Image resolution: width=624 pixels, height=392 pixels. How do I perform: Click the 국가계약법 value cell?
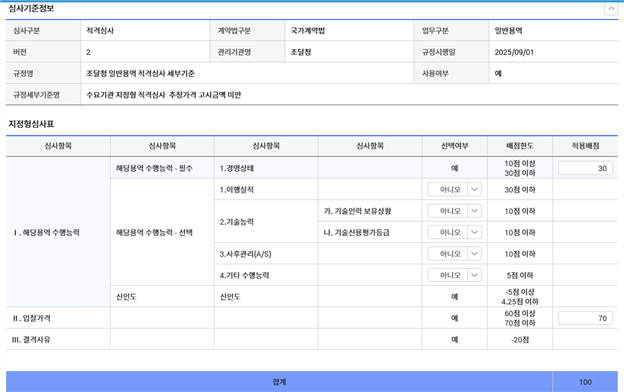pyautogui.click(x=349, y=31)
